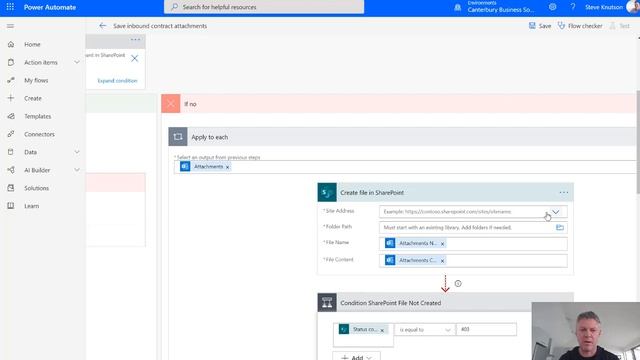Click the Site Address input field

(x=473, y=211)
